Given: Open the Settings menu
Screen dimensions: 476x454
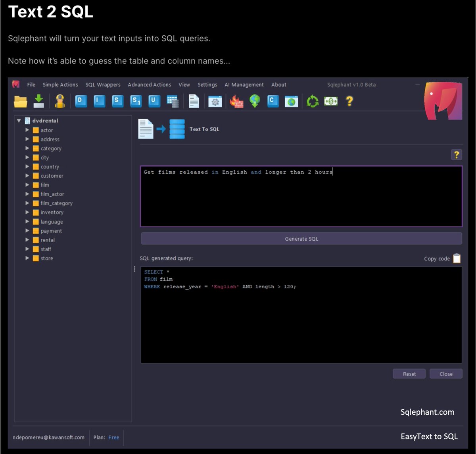Looking at the screenshot, I should (207, 84).
